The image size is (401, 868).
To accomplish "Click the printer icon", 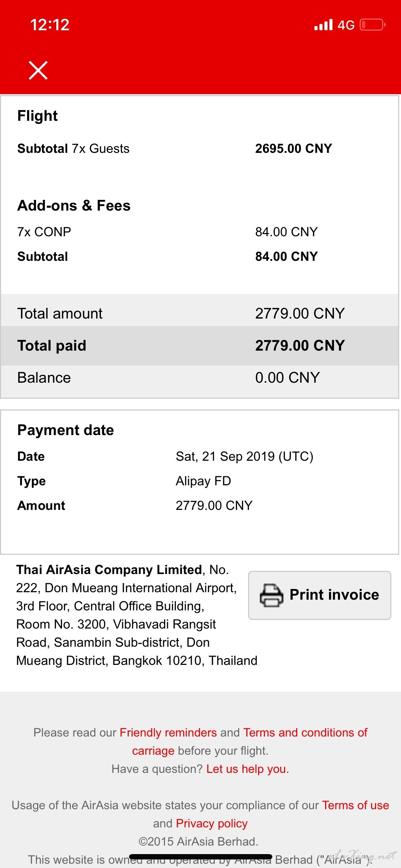I will click(271, 595).
